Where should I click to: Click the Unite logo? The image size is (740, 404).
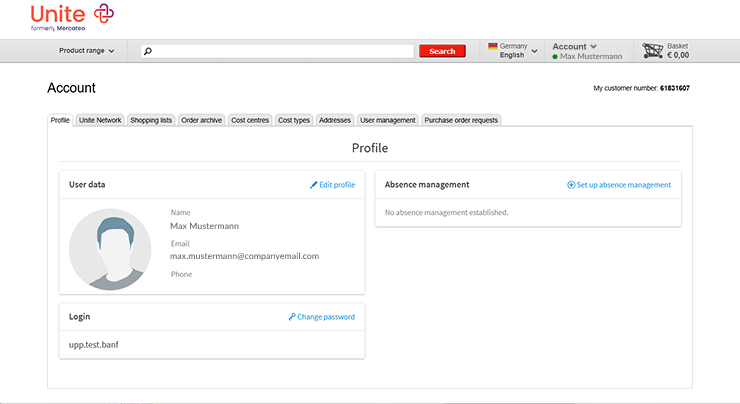pyautogui.click(x=72, y=17)
